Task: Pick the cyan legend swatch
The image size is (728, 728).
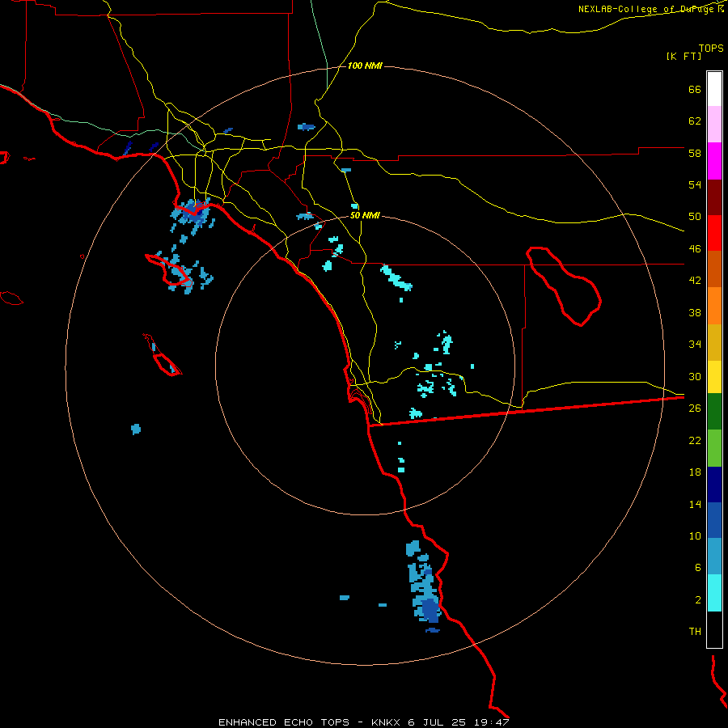Action: tap(714, 593)
